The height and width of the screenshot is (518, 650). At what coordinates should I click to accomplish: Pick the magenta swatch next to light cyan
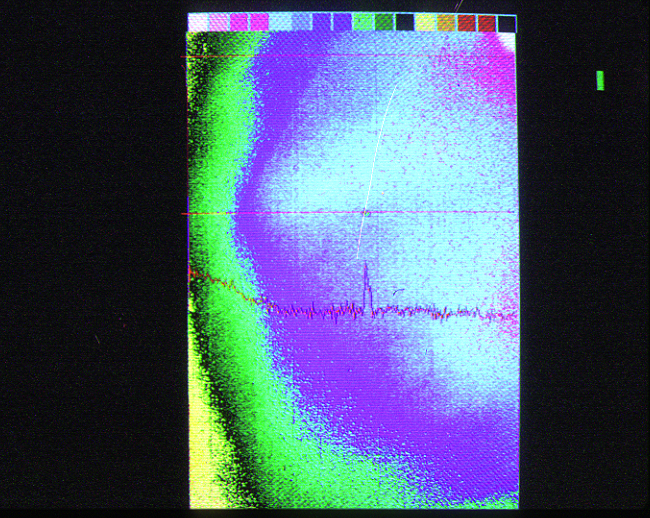(260, 22)
